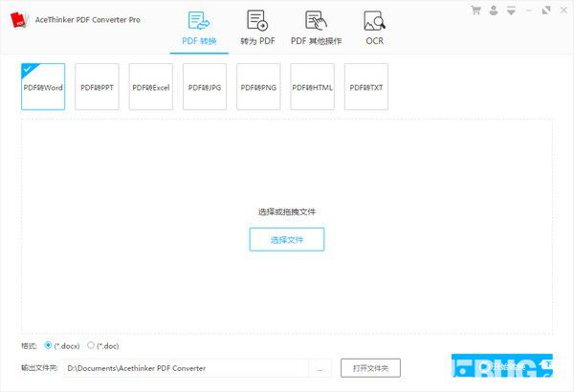The image size is (574, 392).
Task: Click the output folder path field
Action: 187,368
